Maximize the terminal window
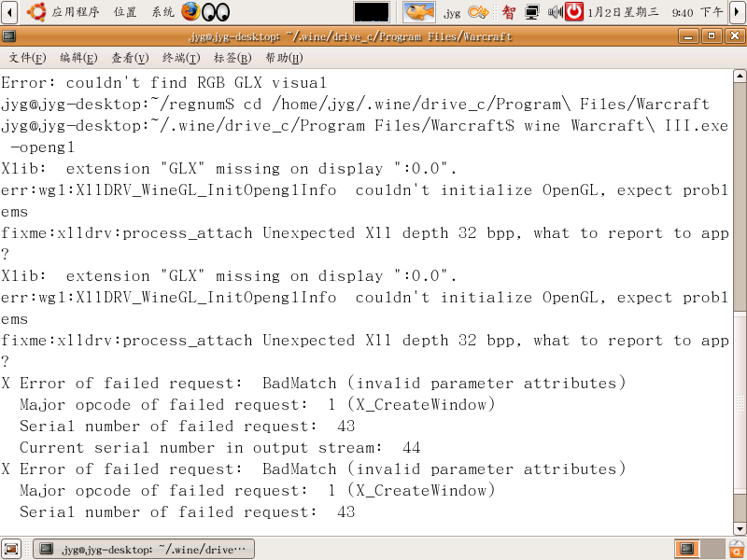The width and height of the screenshot is (747, 560). [712, 36]
